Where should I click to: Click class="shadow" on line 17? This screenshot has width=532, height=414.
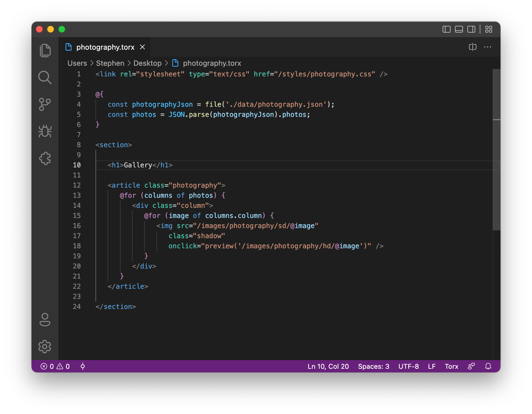[x=197, y=236]
